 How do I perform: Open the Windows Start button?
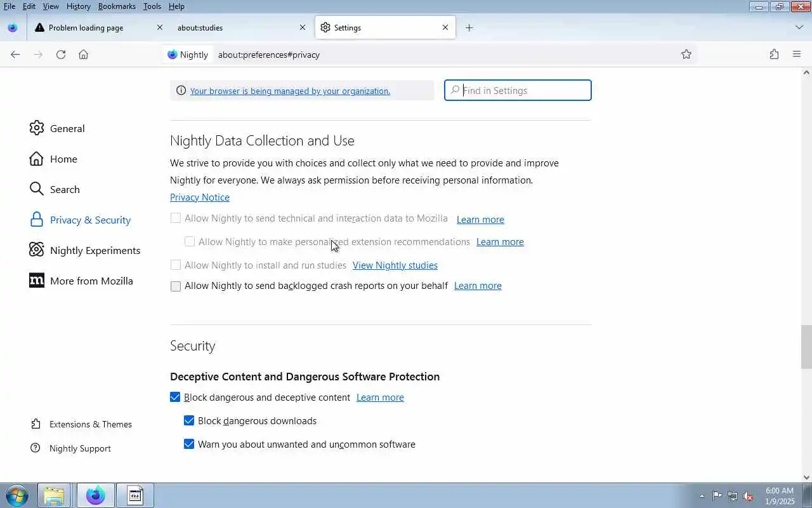click(16, 495)
